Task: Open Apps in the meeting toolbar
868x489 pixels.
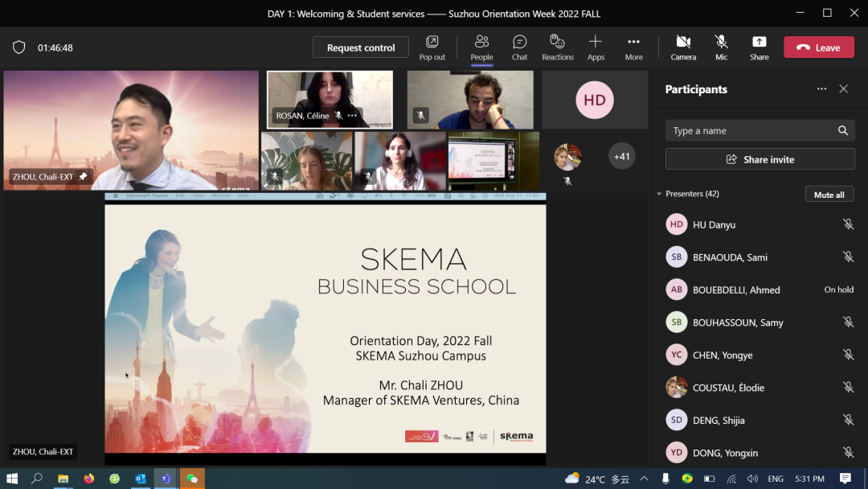Action: pyautogui.click(x=596, y=47)
